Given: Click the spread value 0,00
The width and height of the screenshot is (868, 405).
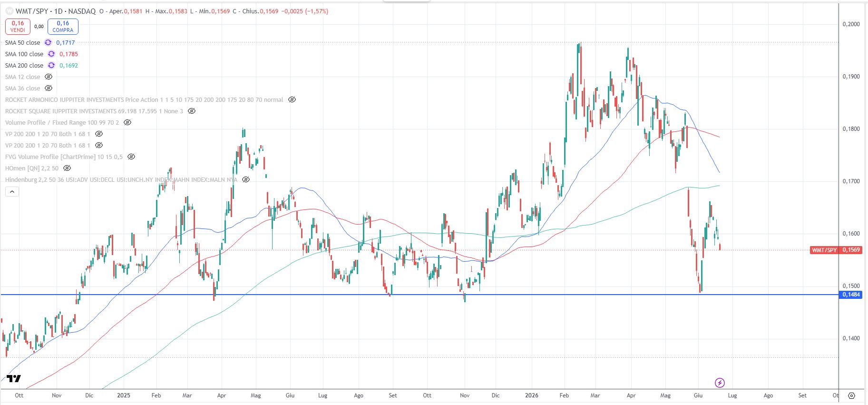Looking at the screenshot, I should [x=39, y=27].
